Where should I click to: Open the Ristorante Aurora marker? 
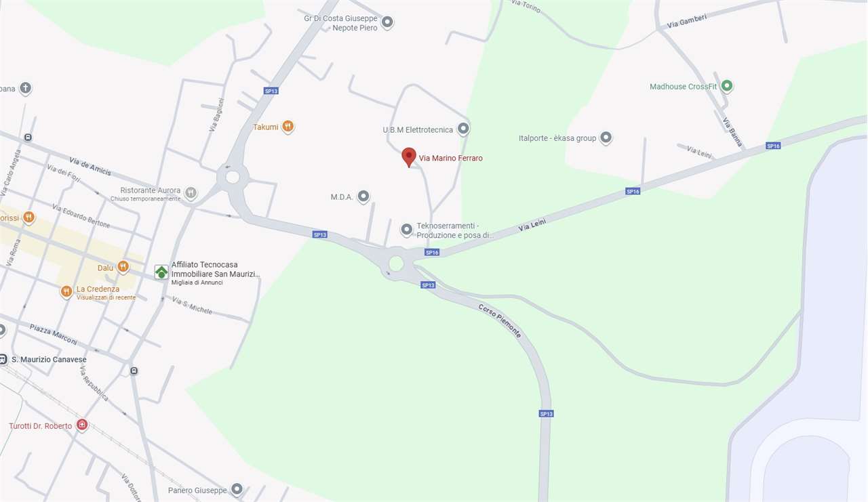(191, 193)
